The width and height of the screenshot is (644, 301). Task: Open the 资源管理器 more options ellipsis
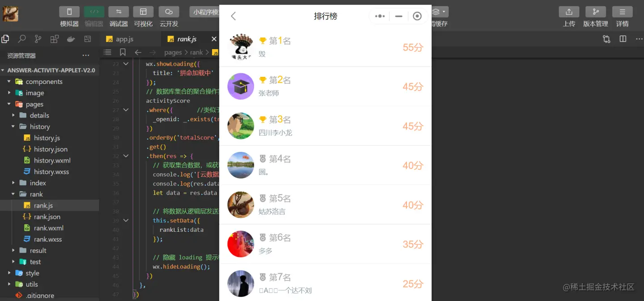[x=86, y=55]
